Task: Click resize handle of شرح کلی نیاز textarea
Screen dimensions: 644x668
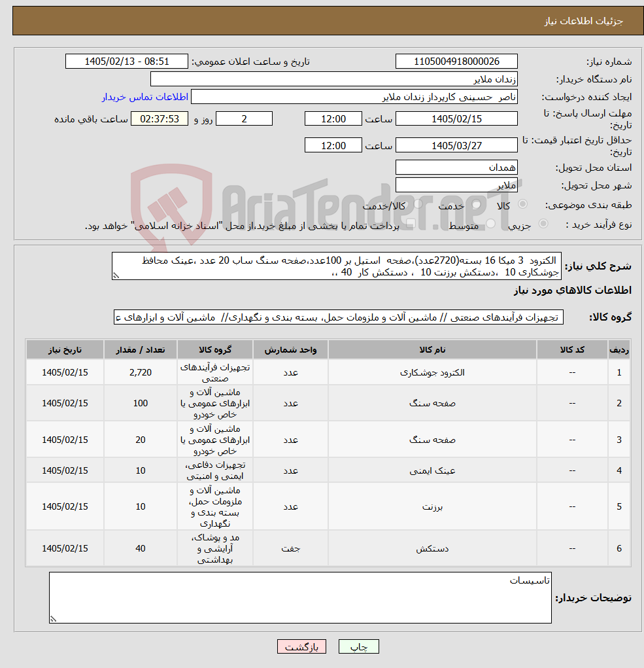Action: [x=116, y=275]
